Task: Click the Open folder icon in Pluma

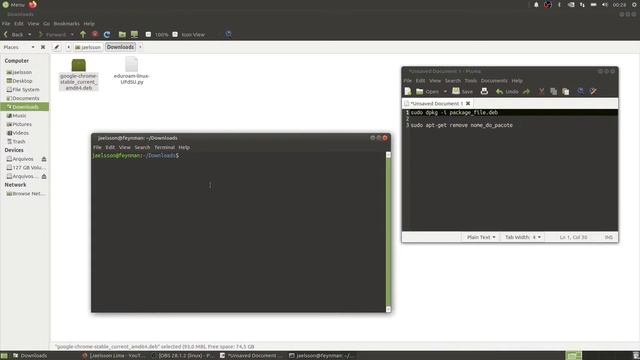Action: [x=420, y=91]
